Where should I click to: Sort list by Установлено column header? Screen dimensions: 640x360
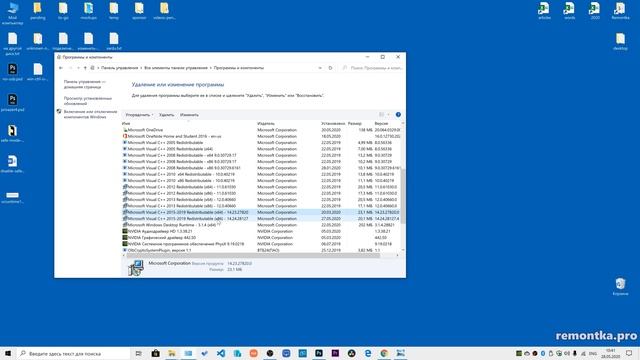pos(333,123)
